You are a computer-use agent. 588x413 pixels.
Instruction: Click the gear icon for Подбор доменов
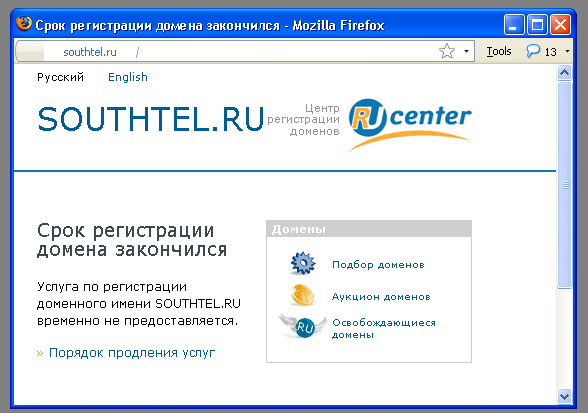pos(303,263)
